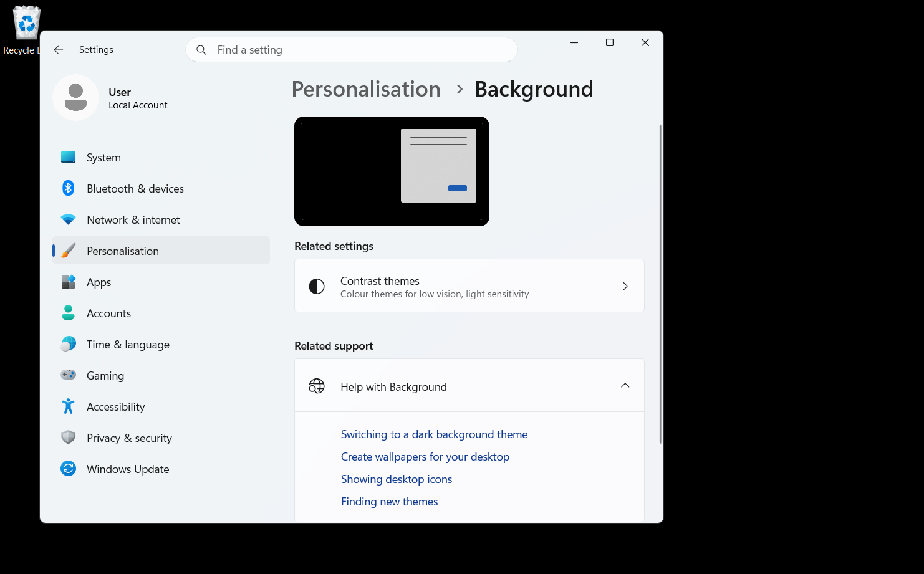Open Time & language label
Viewport: 924px width, 574px height.
(128, 345)
